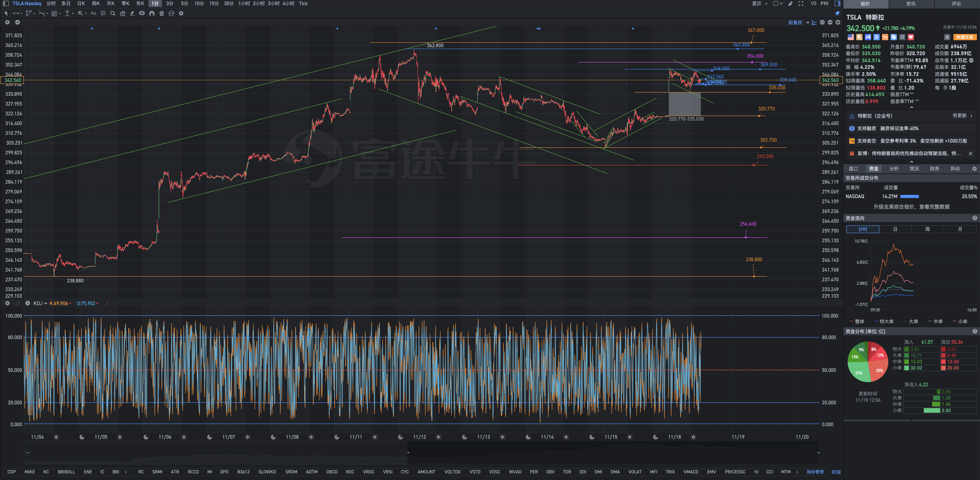Set a price alert bell icon

point(947,37)
